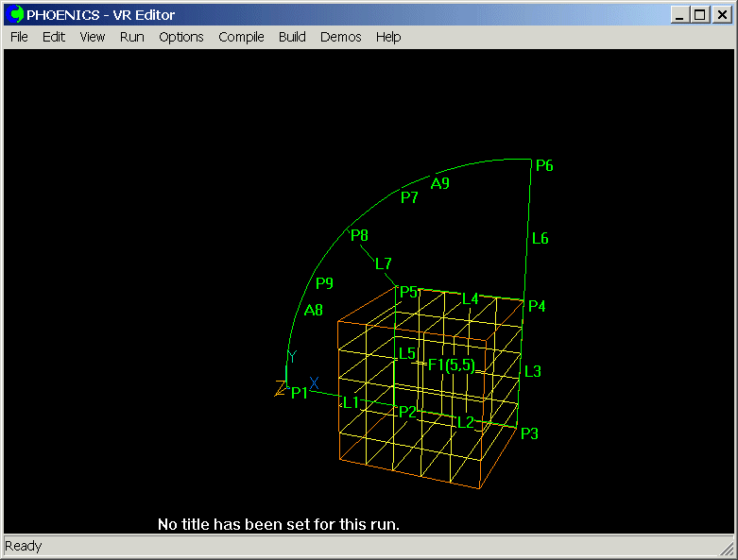The width and height of the screenshot is (738, 560).
Task: Open the File menu
Action: coord(19,37)
